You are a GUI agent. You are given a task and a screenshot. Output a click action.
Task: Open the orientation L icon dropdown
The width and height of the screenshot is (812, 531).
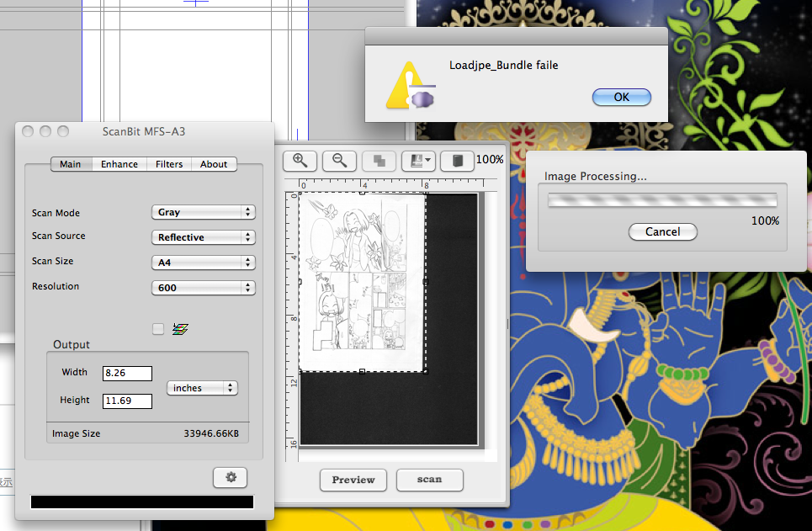(418, 161)
